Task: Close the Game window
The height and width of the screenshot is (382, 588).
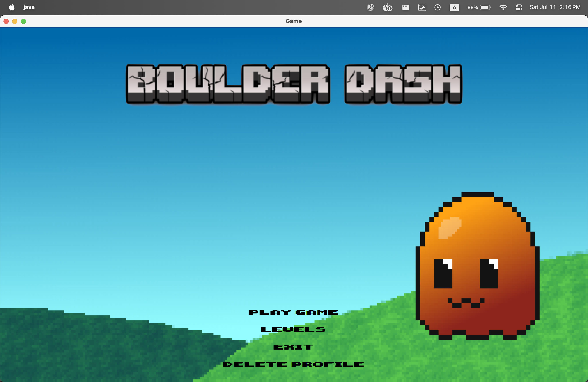Action: 6,21
